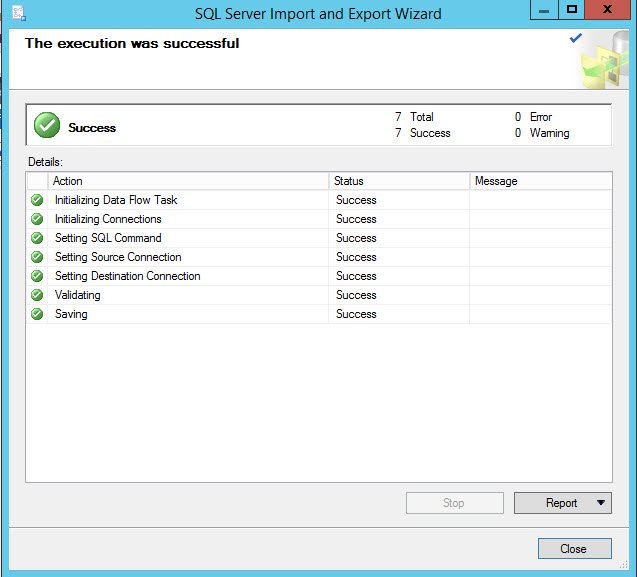Minimize the wizard window
This screenshot has height=577, width=637.
coord(544,10)
